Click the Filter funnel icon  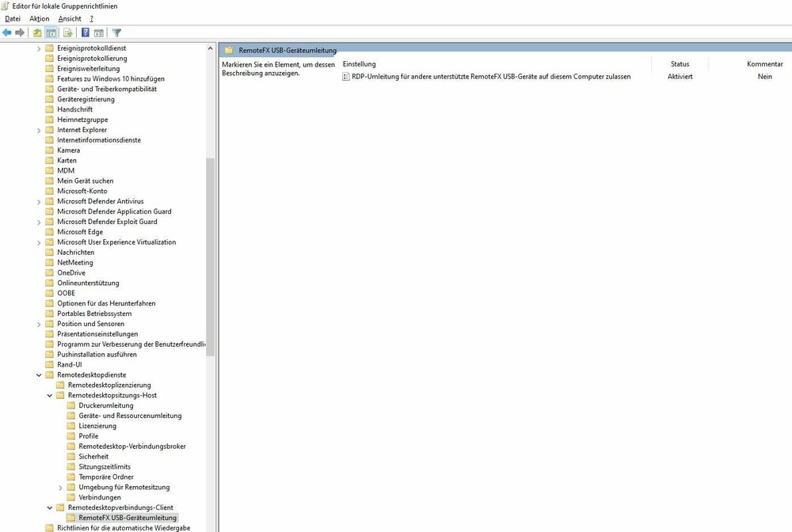tap(116, 32)
